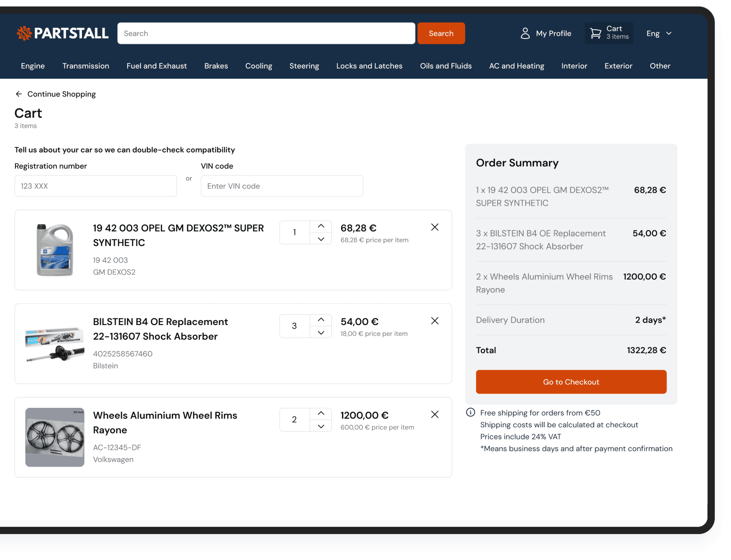Viewport: 731px width, 560px height.
Task: Click the My Profile link
Action: click(554, 33)
